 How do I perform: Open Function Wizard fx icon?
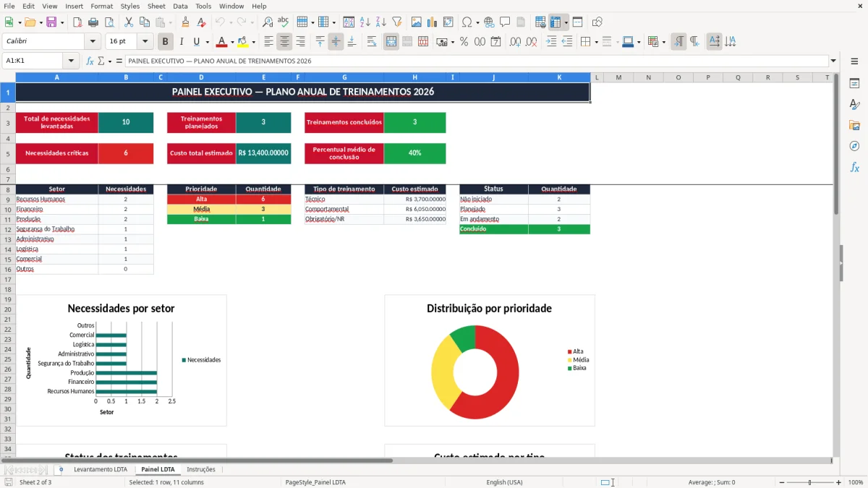(90, 61)
